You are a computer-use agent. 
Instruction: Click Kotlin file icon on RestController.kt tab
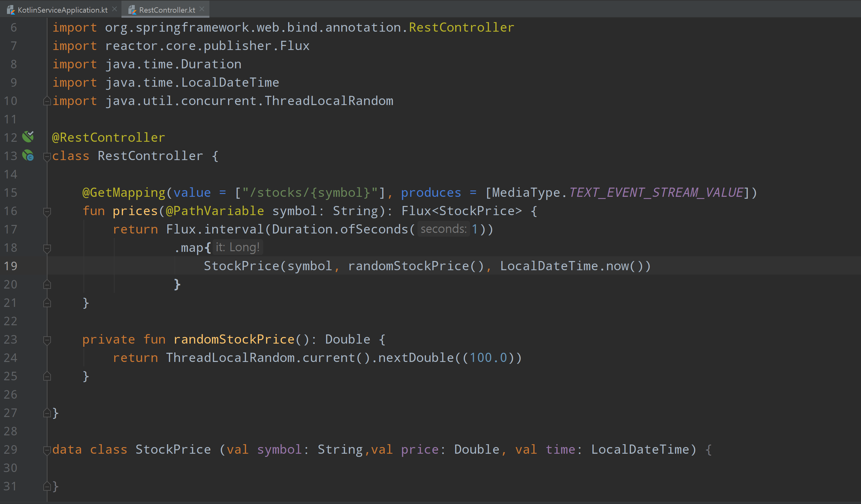(x=132, y=10)
